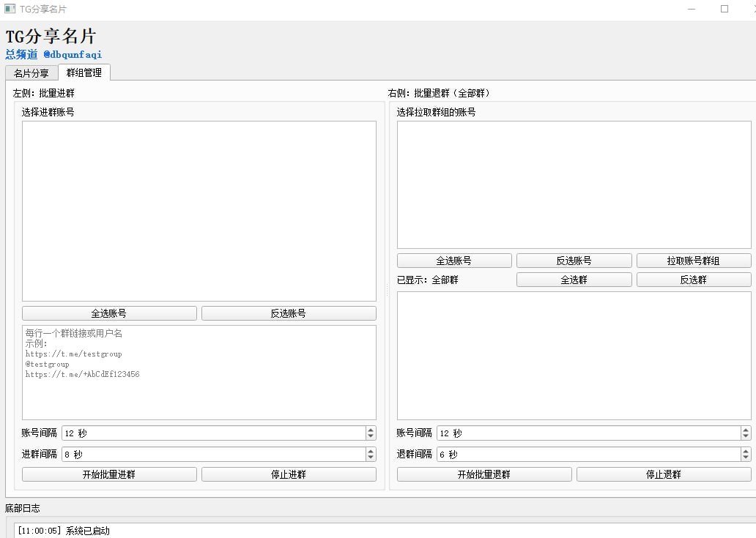Click the app icon in the title bar
The image size is (756, 538).
tap(10, 9)
